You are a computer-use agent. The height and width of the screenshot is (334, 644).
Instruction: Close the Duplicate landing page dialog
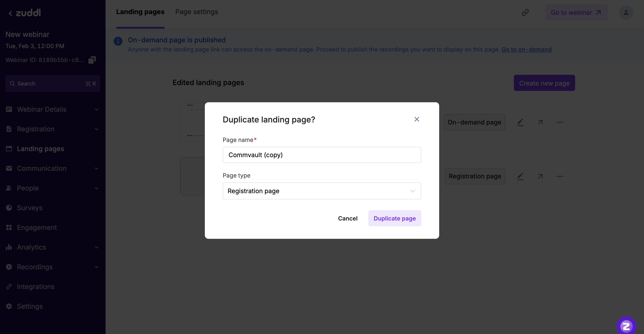417,119
